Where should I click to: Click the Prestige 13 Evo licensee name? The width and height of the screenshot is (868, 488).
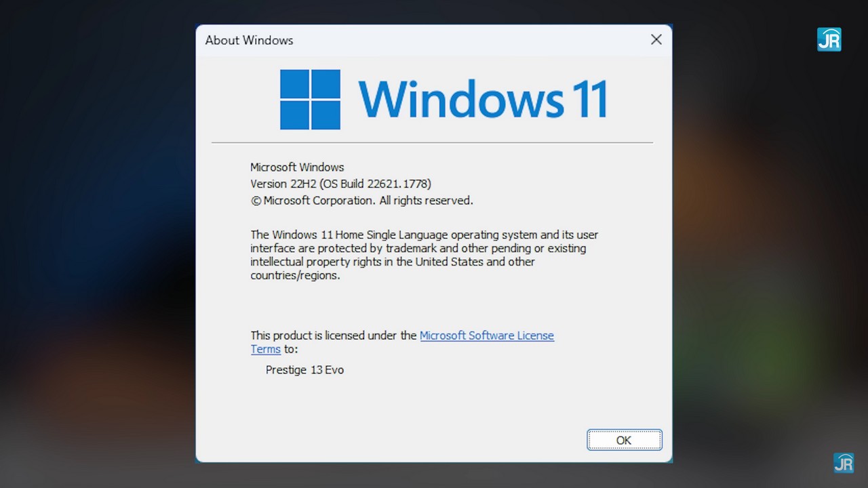click(x=304, y=370)
